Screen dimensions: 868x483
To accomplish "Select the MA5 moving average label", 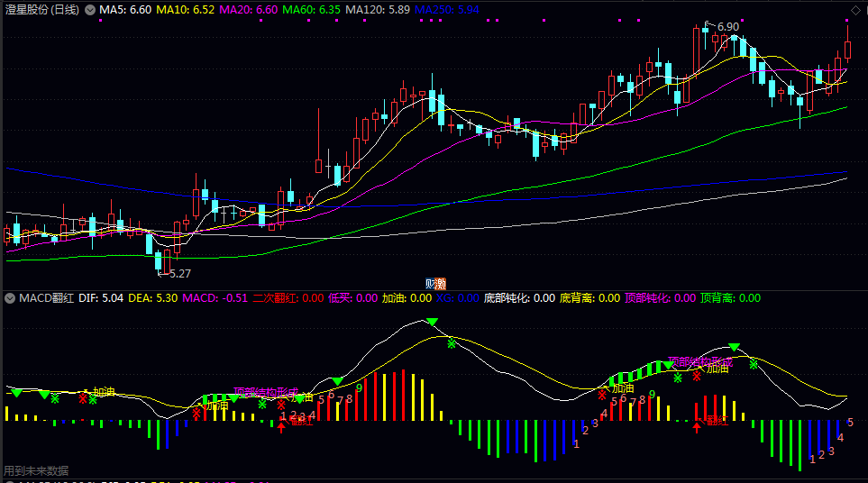I will point(124,9).
